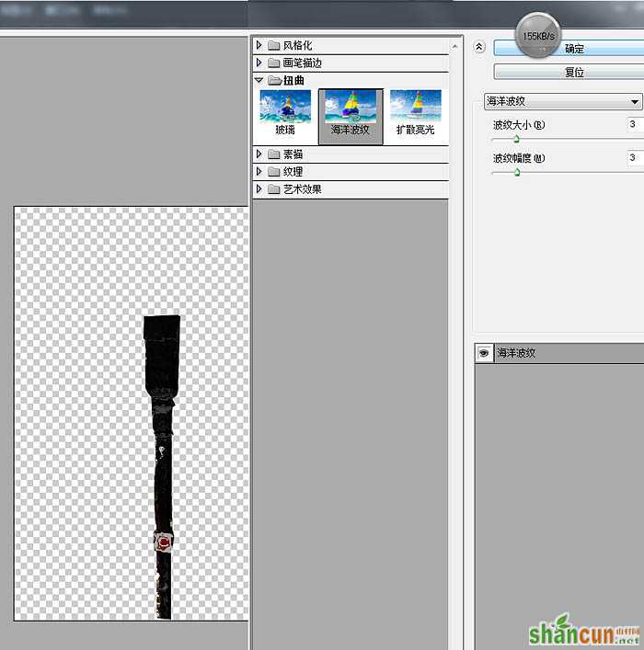This screenshot has height=650, width=644.
Task: Click the 画笔描边 folder icon
Action: click(273, 63)
